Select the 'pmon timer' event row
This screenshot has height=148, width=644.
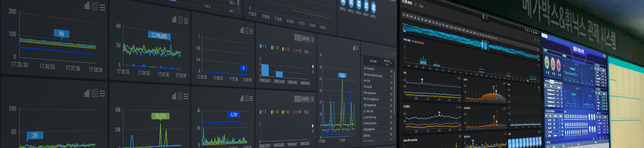pos(378,81)
